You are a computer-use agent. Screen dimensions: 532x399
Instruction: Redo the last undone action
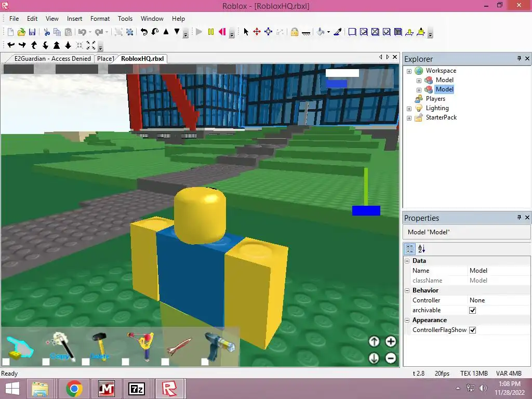coord(99,32)
